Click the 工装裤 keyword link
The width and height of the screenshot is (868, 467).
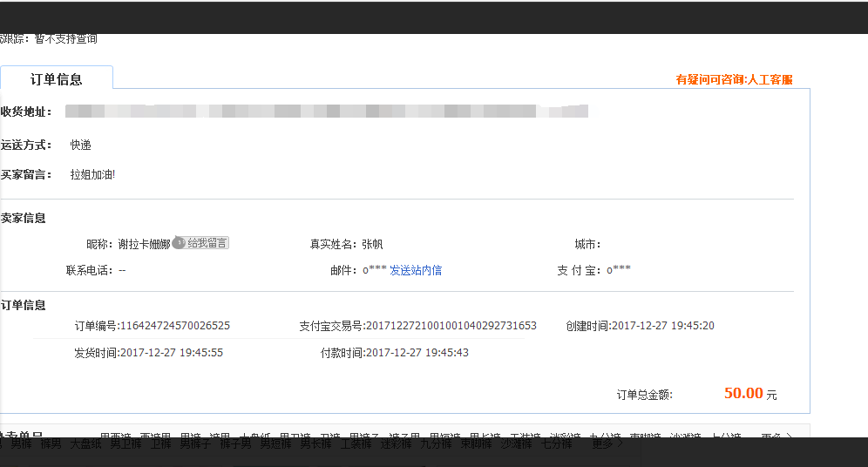[356, 443]
